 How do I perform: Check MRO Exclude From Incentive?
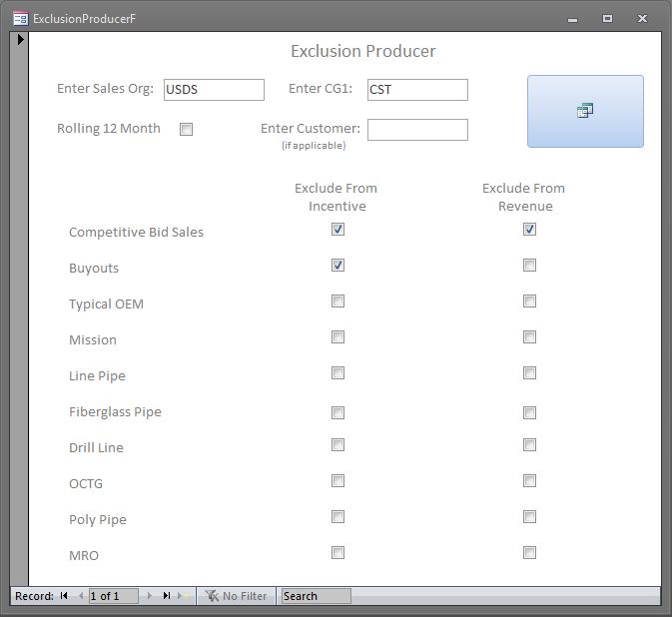pos(337,553)
